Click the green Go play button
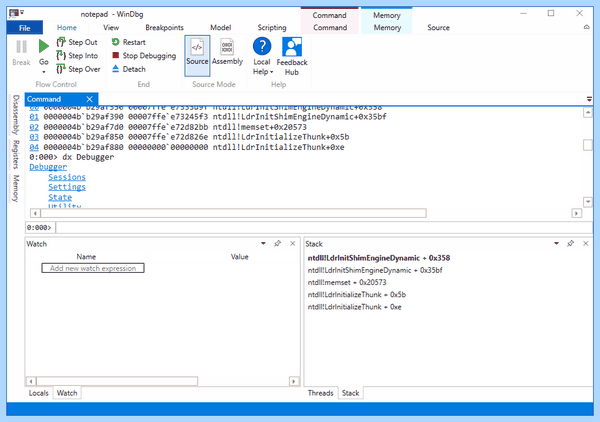 click(x=44, y=46)
